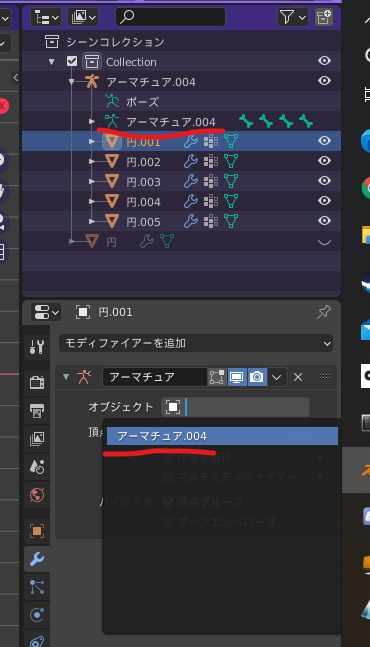Viewport: 370px width, 647px height.
Task: Open the Particles properties tab
Action: click(37, 587)
